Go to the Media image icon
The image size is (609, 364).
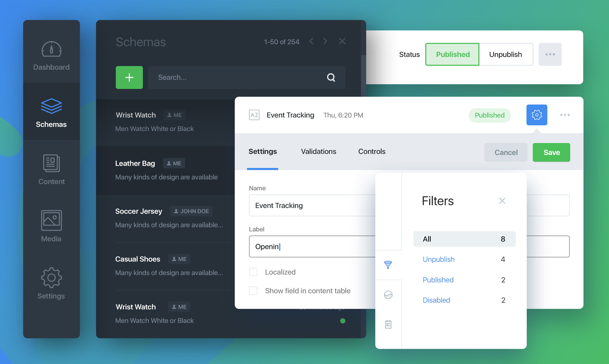click(x=51, y=220)
